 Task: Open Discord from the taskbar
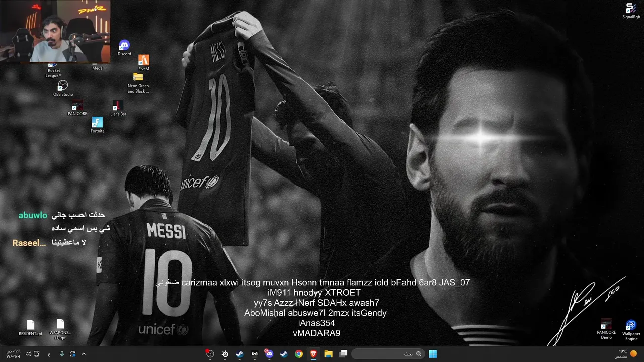click(x=269, y=354)
